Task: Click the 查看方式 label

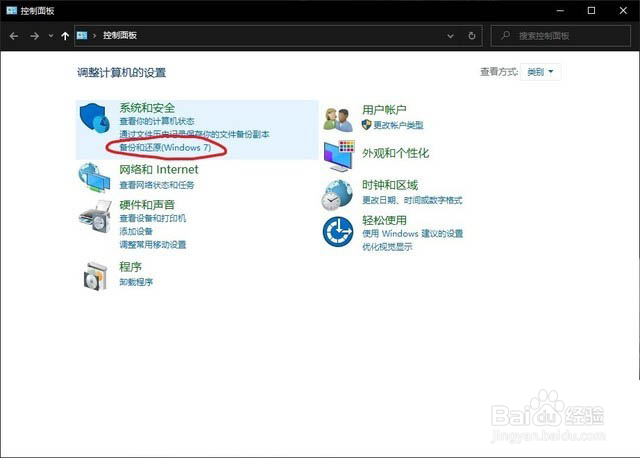Action: [499, 72]
